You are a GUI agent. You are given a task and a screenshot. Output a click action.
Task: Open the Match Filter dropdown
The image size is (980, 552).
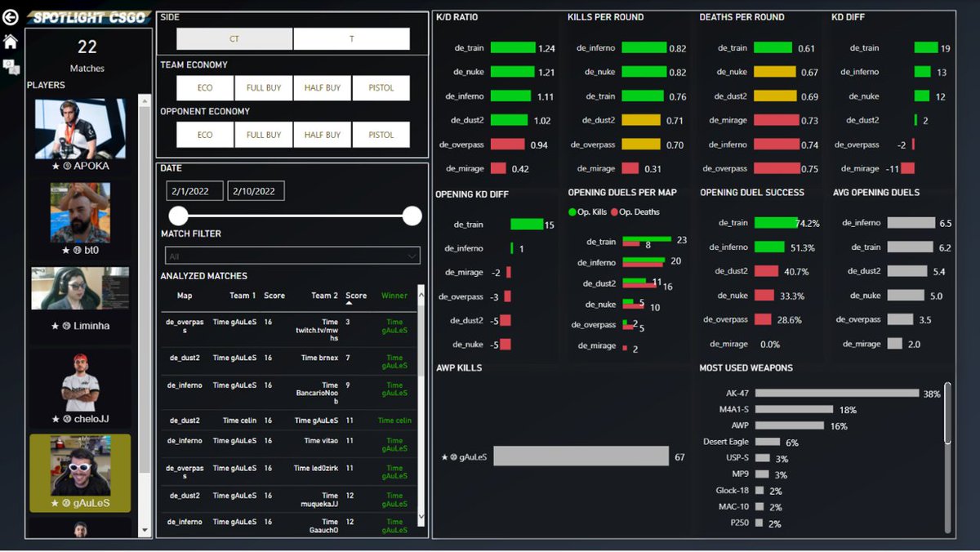coord(292,256)
